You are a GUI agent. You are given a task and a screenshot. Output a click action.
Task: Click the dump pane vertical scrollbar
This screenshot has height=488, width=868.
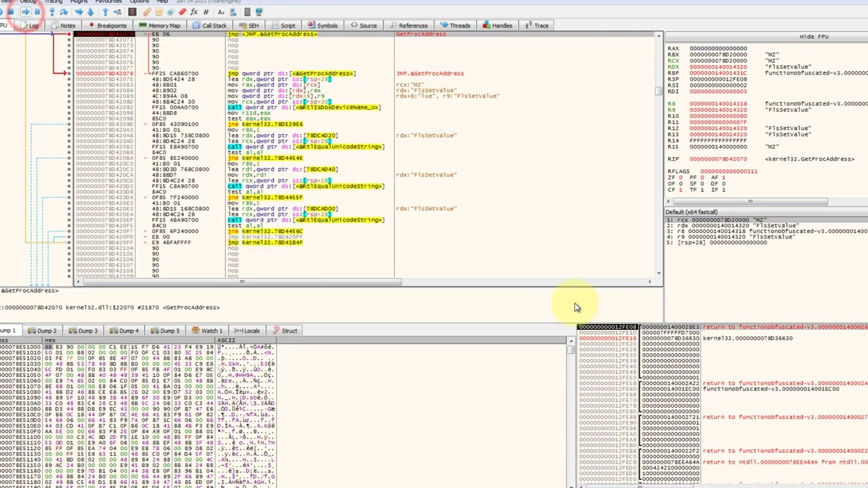571,413
